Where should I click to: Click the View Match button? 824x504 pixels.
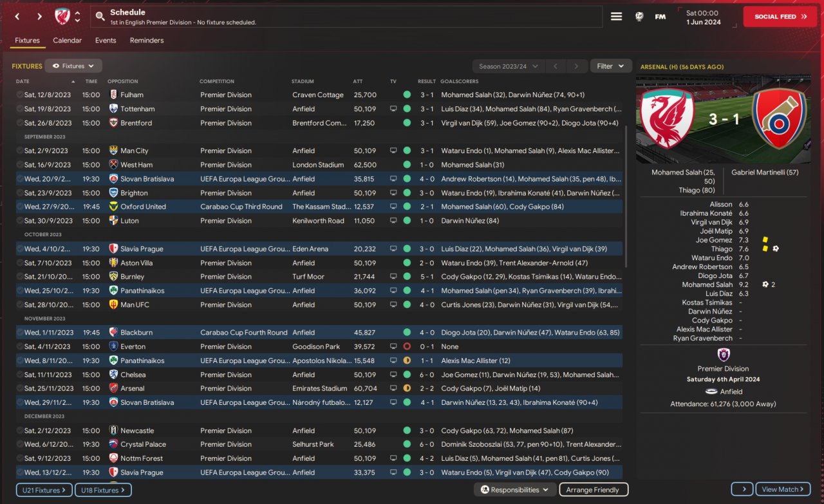(783, 490)
